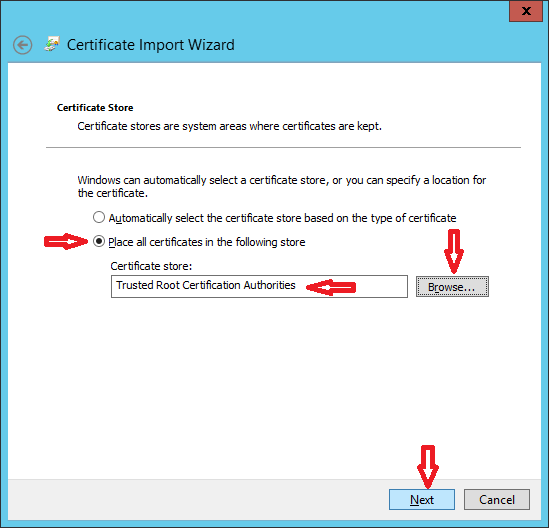This screenshot has height=528, width=549.
Task: Select the 'Place all certificates in the following store' radio button
Action: 99,241
